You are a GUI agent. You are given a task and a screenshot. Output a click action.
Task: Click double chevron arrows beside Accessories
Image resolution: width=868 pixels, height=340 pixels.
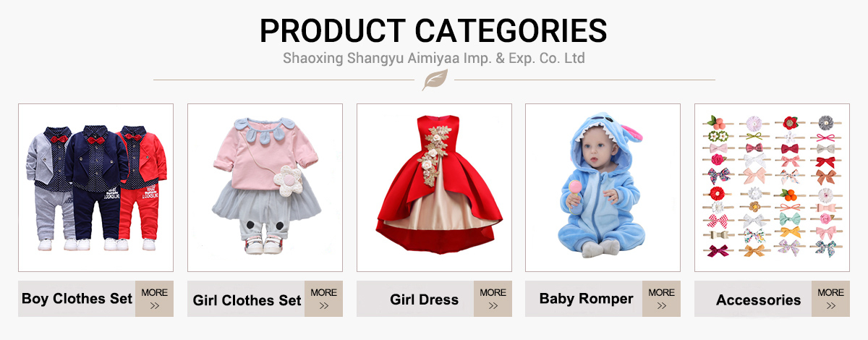click(x=830, y=306)
